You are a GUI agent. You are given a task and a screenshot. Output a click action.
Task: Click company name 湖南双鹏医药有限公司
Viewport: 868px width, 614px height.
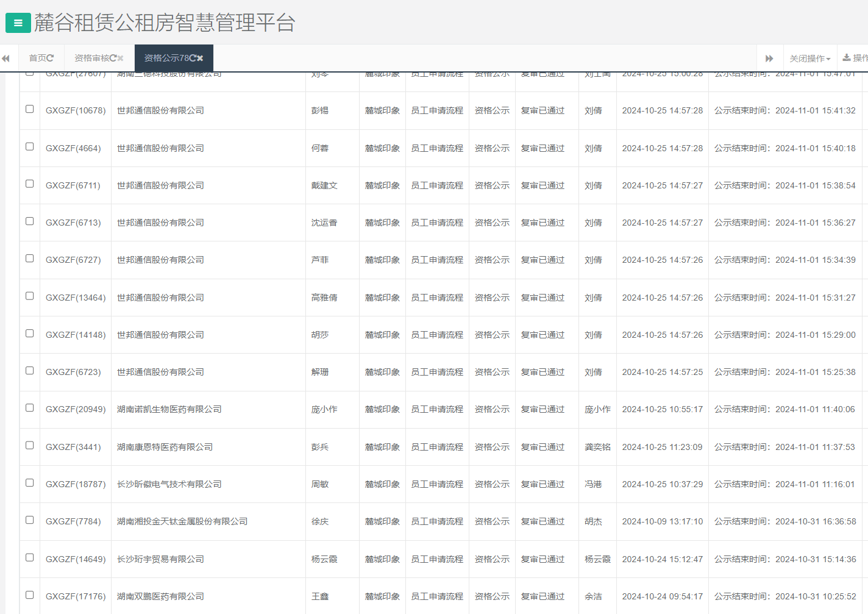160,596
